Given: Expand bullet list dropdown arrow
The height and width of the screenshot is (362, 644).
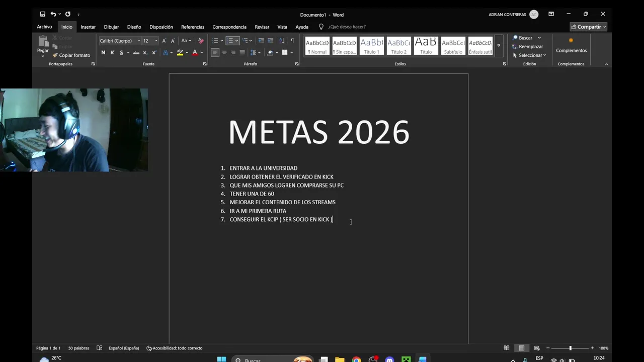Looking at the screenshot, I should 222,41.
